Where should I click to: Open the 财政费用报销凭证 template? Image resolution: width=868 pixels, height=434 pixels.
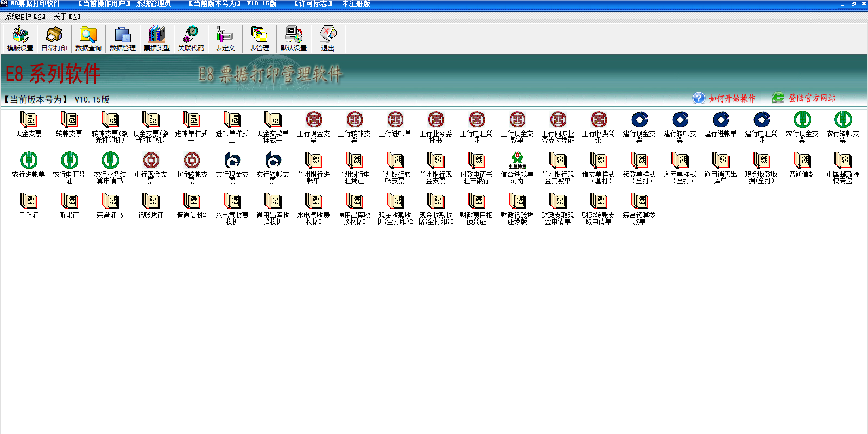tap(477, 208)
